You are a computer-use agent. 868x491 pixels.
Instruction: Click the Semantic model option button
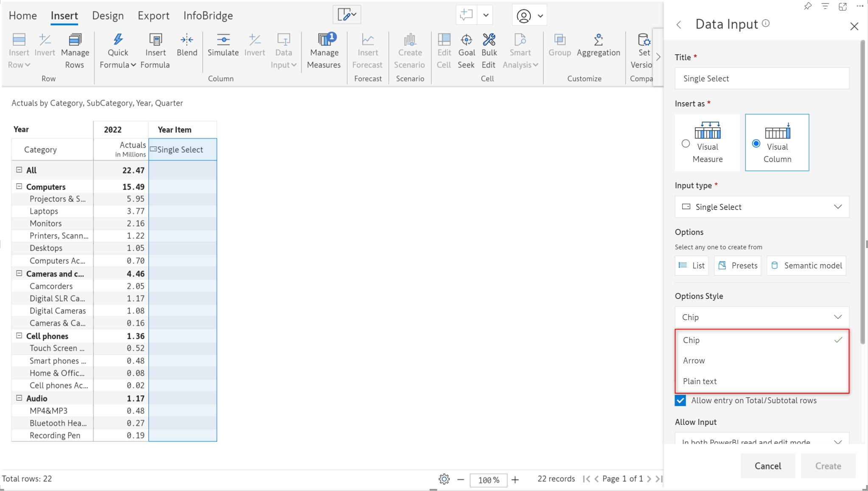[806, 265]
